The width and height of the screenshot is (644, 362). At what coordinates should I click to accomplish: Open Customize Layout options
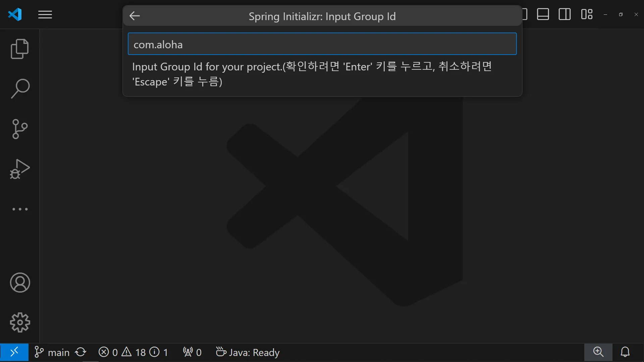point(587,14)
